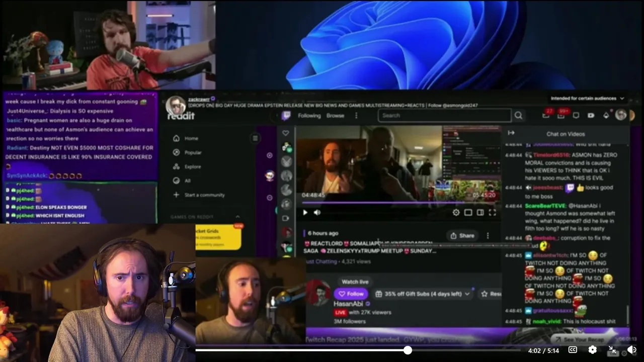
Task: Open the three-dot menu next to Browse
Action: tap(356, 116)
